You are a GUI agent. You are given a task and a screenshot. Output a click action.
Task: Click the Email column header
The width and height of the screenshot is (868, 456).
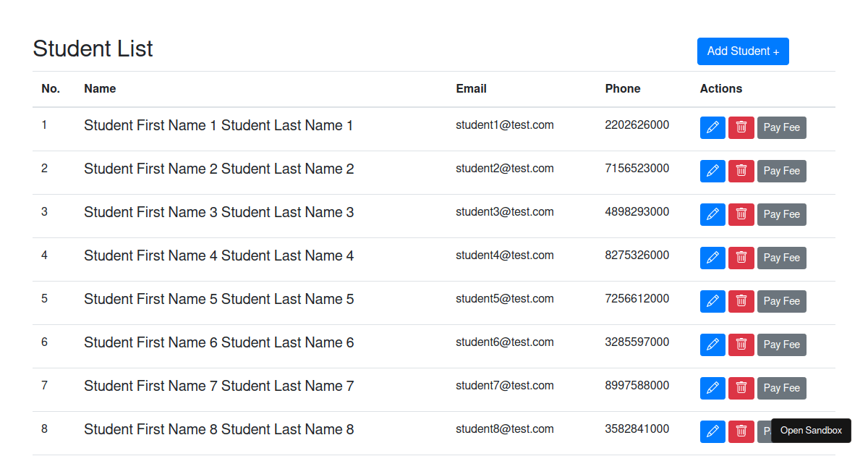471,88
